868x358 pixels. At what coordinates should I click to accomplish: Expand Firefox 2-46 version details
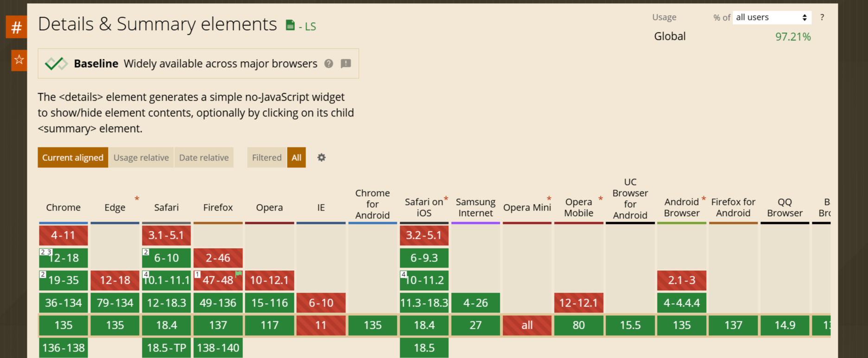coord(218,258)
